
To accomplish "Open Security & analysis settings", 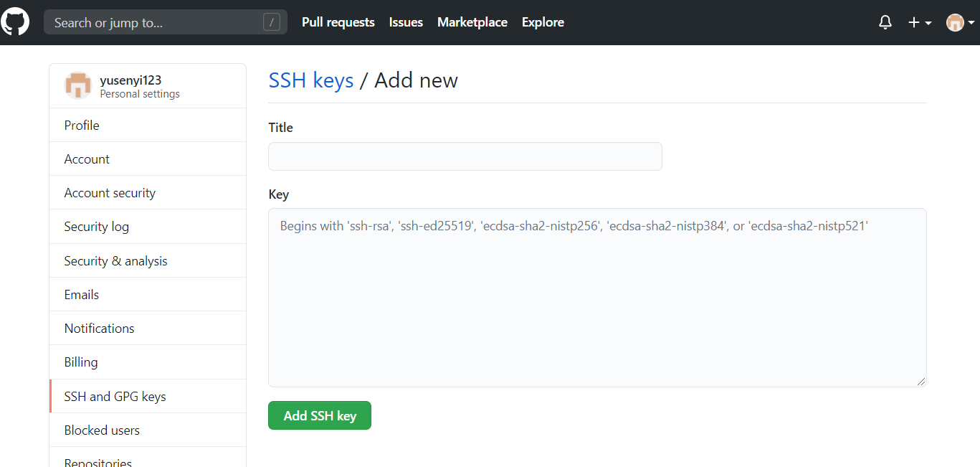I will coord(148,260).
